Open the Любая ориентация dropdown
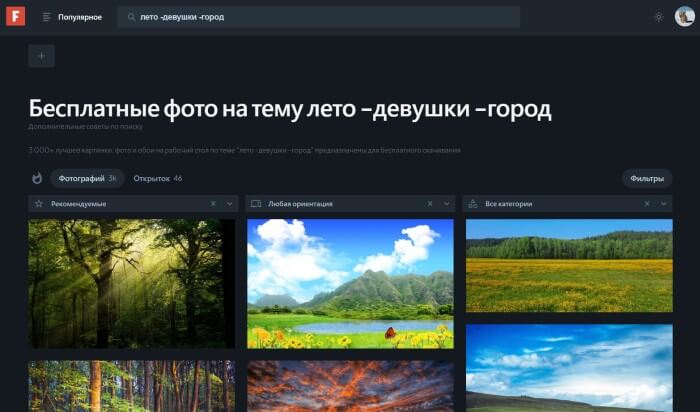Viewport: 700px width, 412px height. [x=350, y=204]
